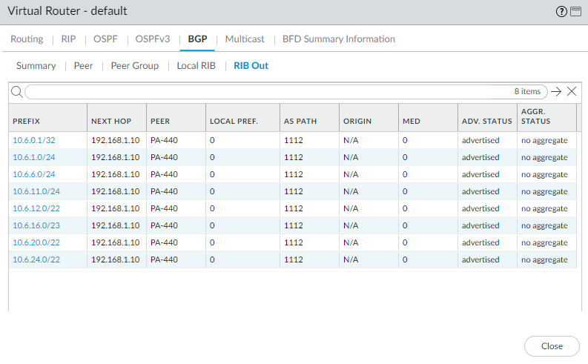Click the 10.6.24.0/22 prefix link

click(x=36, y=259)
